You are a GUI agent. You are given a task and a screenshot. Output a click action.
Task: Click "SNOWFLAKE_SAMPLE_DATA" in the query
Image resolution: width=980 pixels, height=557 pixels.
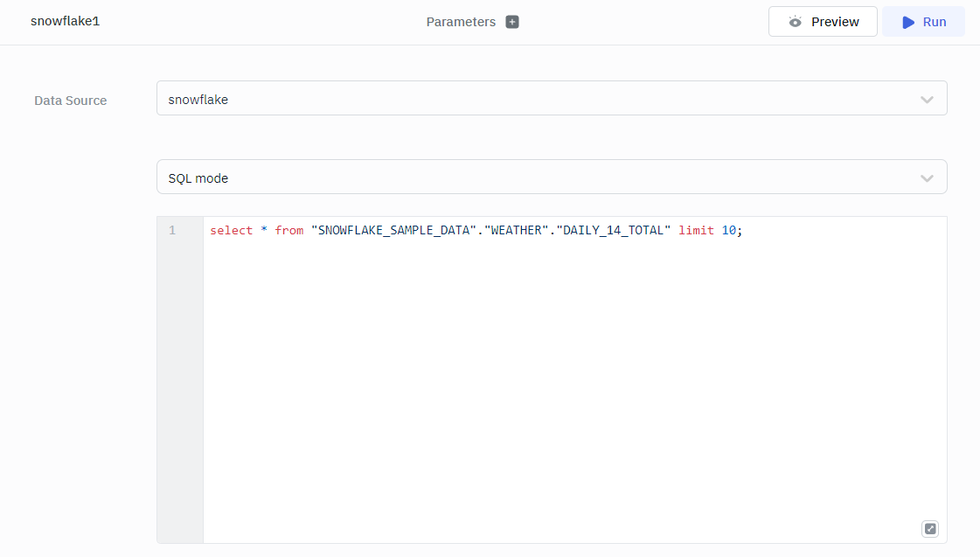point(393,231)
